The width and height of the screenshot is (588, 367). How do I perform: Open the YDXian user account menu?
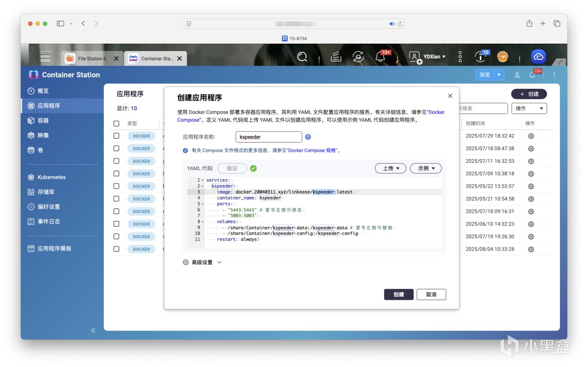coord(427,57)
